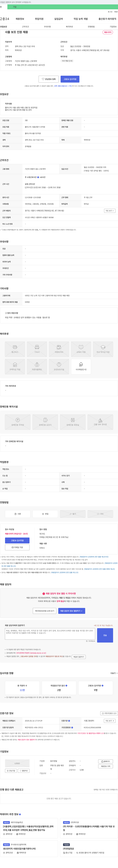Click the 면접 screening method icon
Viewport: 118px width, 868px height.
click(x=45, y=514)
